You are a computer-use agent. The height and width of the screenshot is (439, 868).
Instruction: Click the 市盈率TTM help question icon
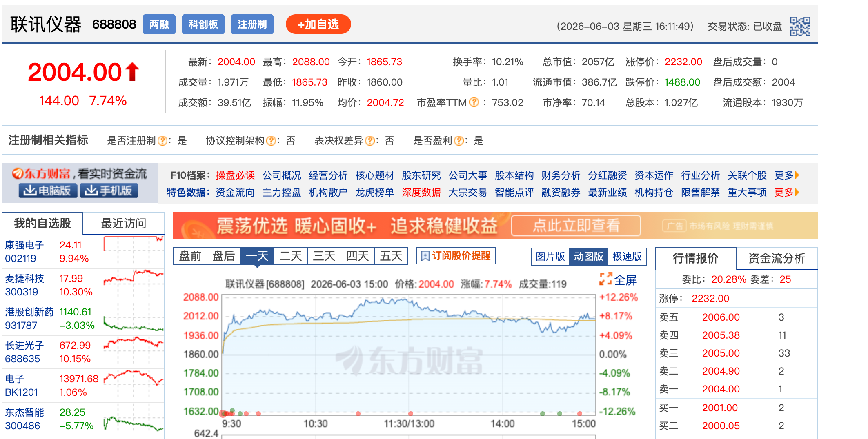[474, 102]
